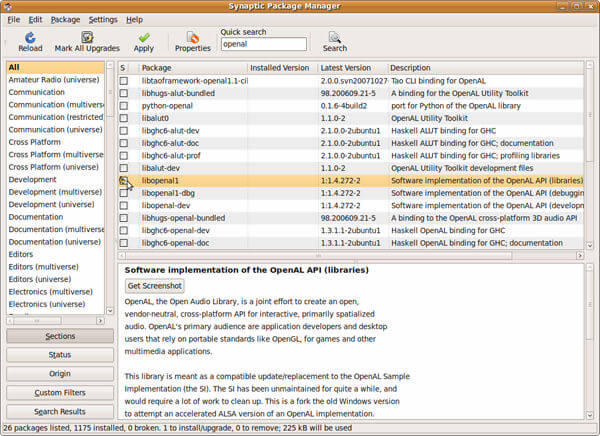Click the Get Screenshot button

click(x=155, y=286)
